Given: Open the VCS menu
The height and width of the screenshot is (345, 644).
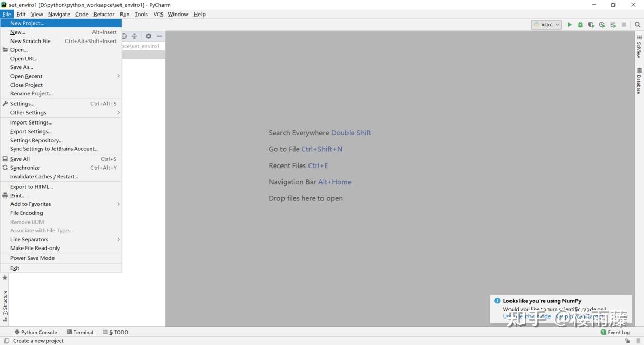Looking at the screenshot, I should coord(158,15).
